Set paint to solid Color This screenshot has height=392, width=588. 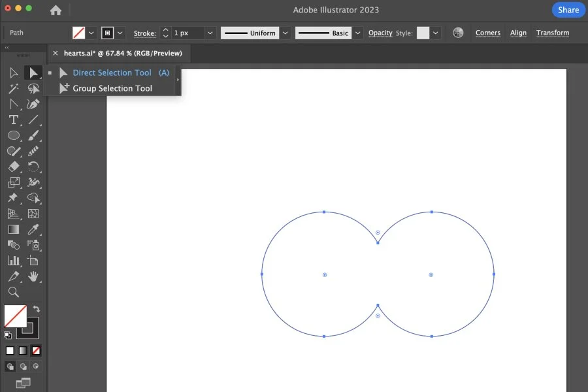[10, 350]
